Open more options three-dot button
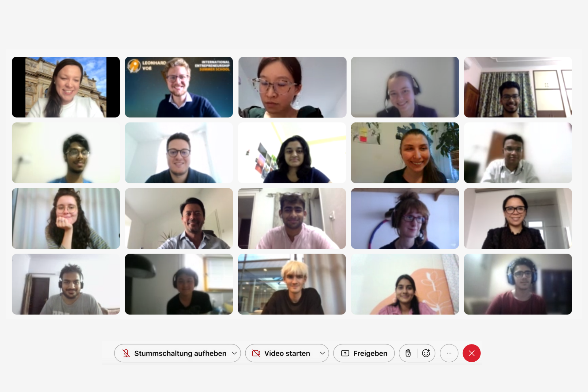Viewport: 588px width, 392px height. (449, 353)
